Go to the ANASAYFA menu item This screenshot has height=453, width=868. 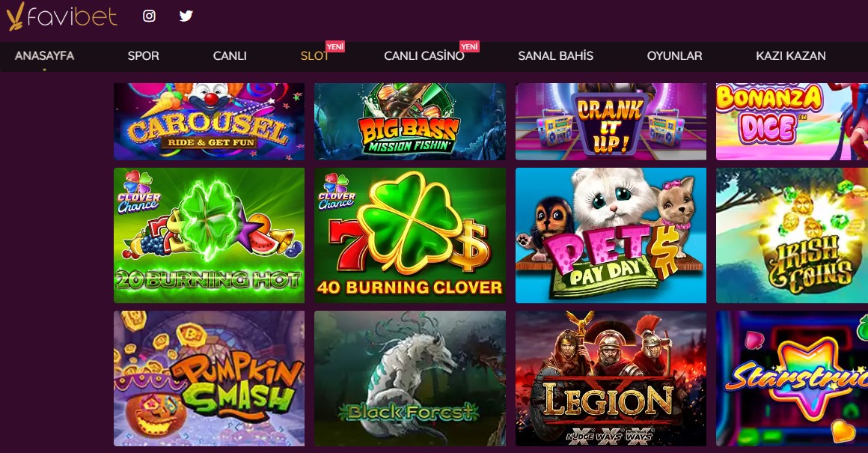pos(44,56)
